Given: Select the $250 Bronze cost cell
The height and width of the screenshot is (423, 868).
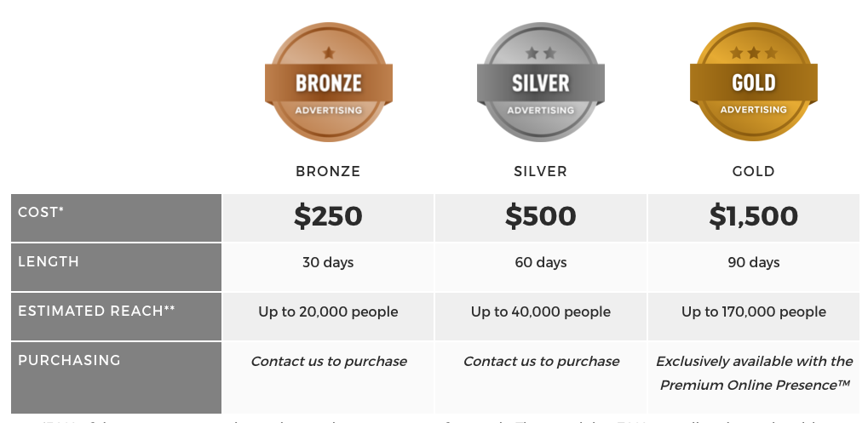Looking at the screenshot, I should [x=328, y=217].
